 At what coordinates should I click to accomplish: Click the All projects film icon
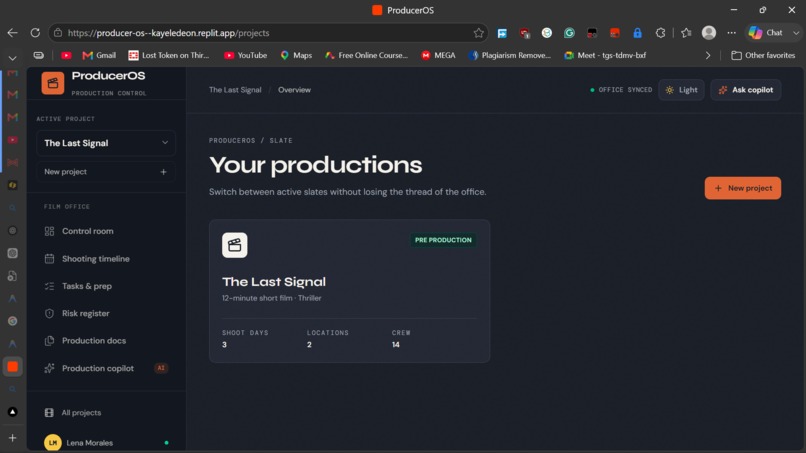49,412
